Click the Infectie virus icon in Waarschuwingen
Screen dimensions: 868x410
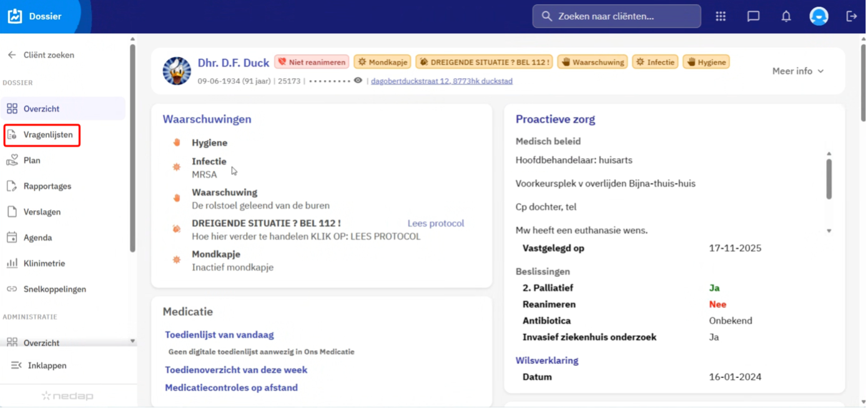coord(177,167)
